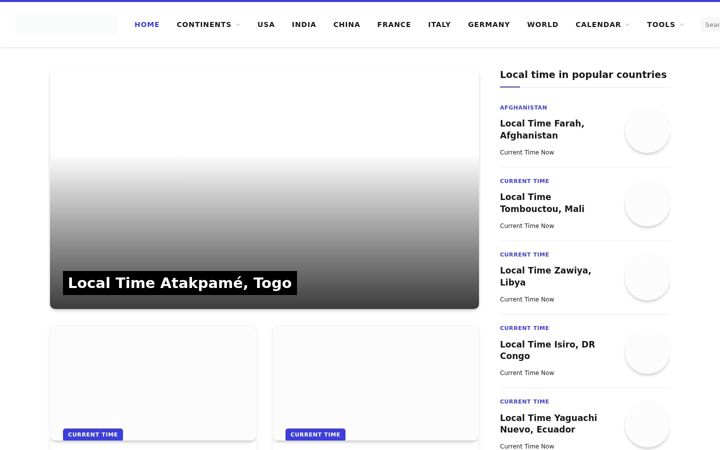
Task: Open the round thumbnail beside Farah, Afghanistan
Action: tap(647, 130)
